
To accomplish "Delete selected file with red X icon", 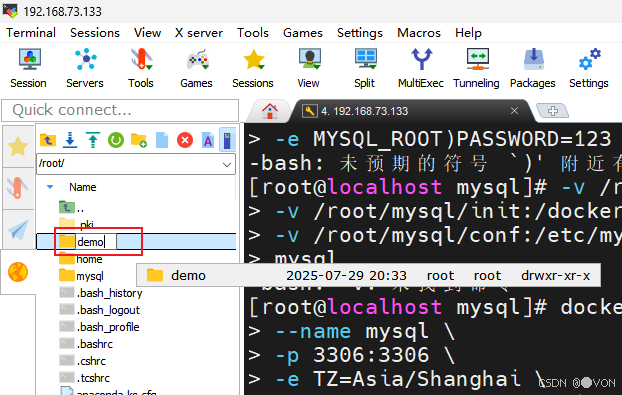I will (185, 140).
